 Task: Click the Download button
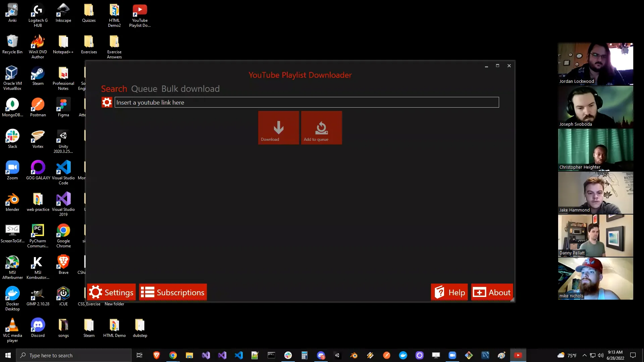click(278, 128)
